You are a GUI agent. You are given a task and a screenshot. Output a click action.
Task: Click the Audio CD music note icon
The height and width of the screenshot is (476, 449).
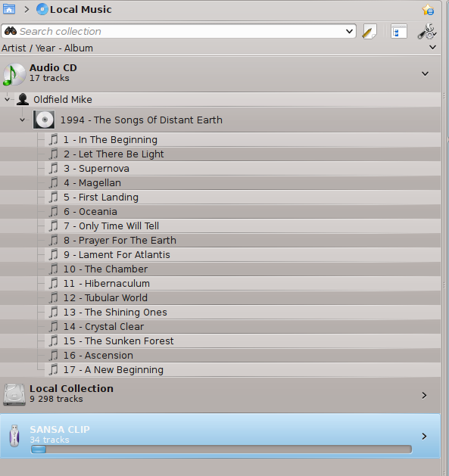14,74
